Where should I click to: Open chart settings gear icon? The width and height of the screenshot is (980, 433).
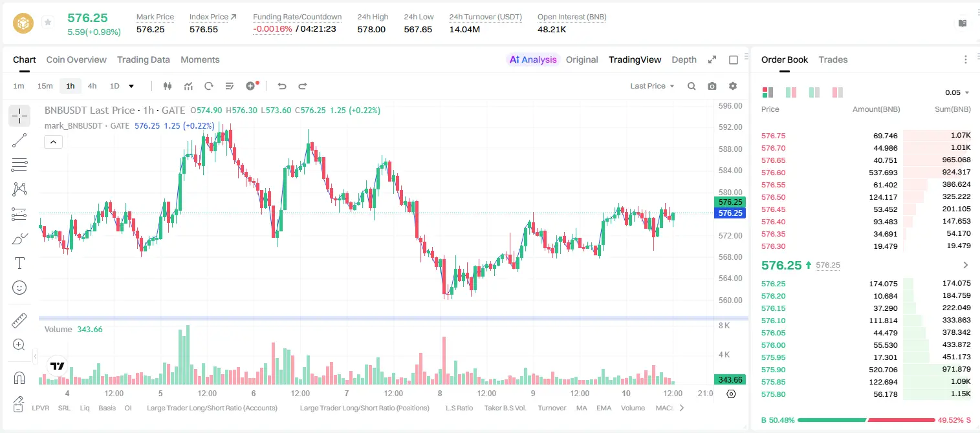[x=733, y=86]
